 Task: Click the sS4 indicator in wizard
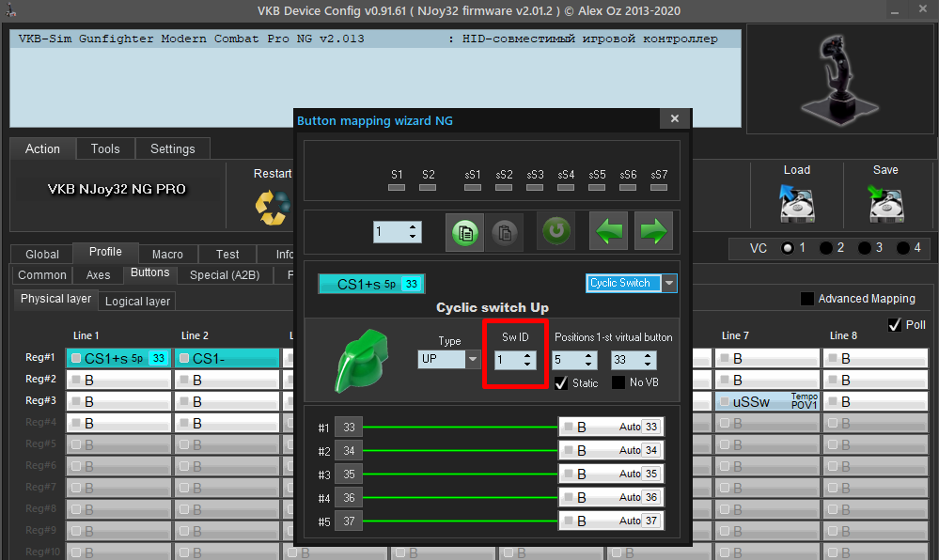(x=566, y=187)
